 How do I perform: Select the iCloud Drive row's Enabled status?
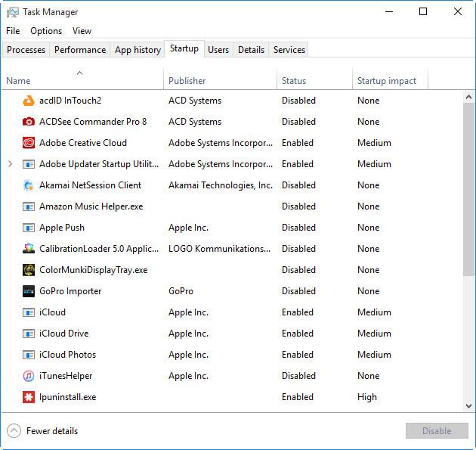(x=298, y=334)
